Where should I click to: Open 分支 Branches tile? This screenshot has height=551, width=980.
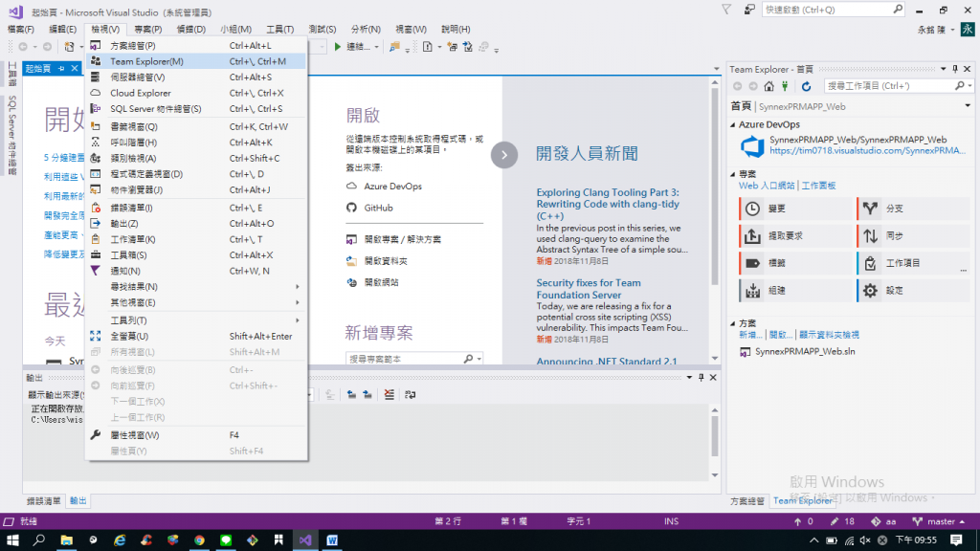point(913,209)
